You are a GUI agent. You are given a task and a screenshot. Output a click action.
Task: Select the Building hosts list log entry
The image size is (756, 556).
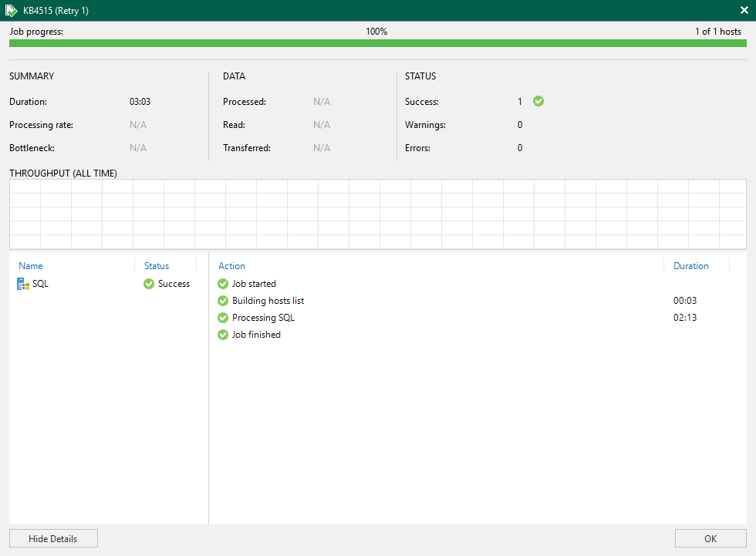pyautogui.click(x=268, y=301)
